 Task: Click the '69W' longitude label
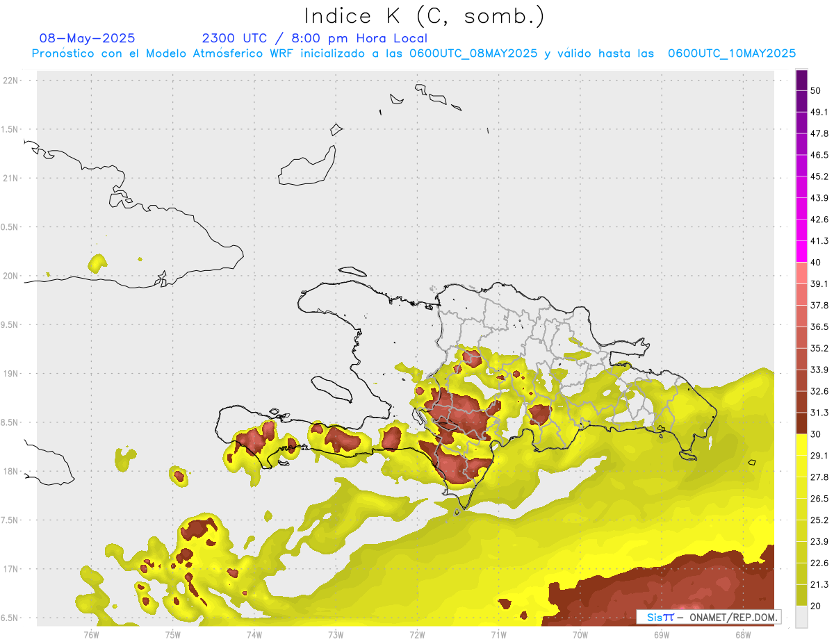(x=662, y=634)
